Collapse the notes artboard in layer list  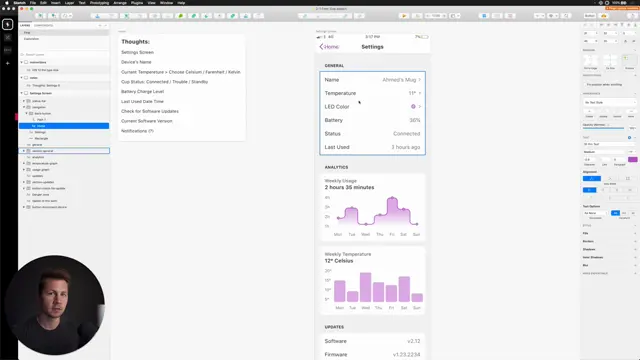[x=22, y=78]
